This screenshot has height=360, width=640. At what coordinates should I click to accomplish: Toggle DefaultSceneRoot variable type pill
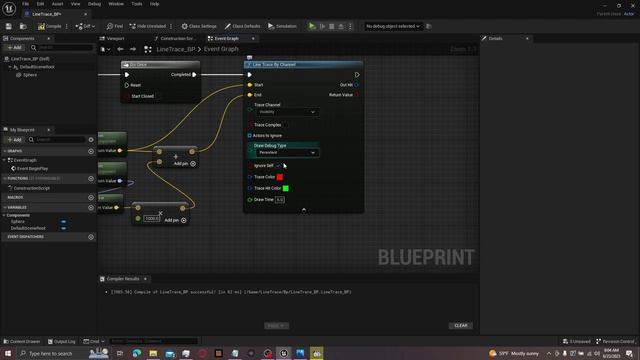[63, 229]
